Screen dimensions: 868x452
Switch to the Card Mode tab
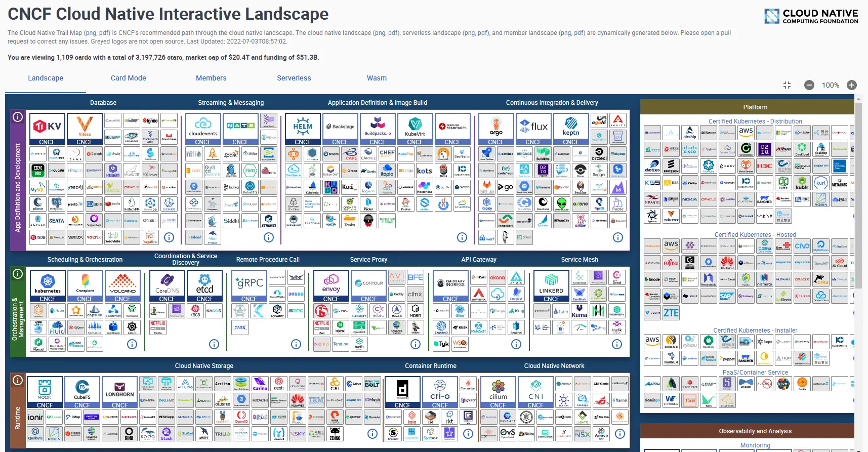point(129,78)
